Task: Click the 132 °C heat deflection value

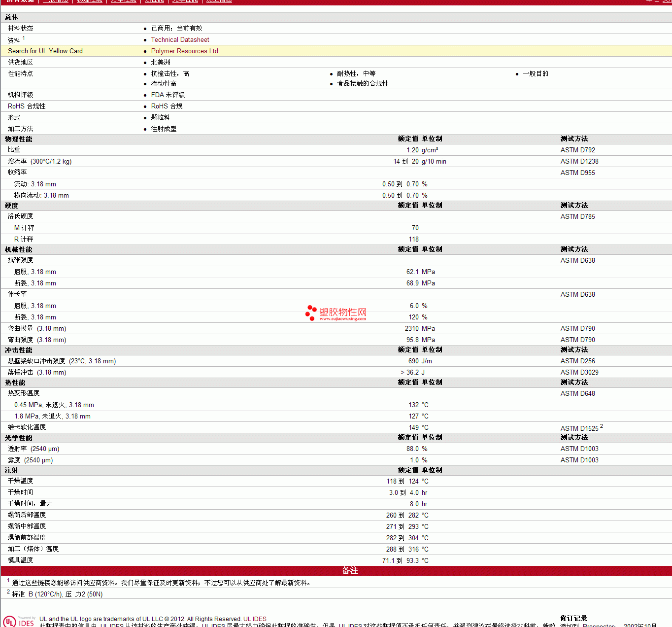Action: point(418,405)
